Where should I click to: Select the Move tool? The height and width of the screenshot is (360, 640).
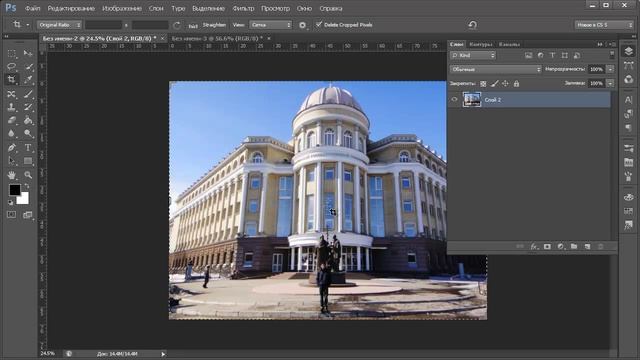(x=28, y=53)
